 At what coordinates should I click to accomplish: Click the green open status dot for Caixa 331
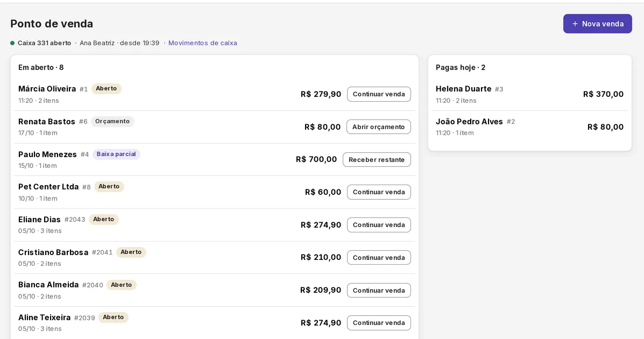[x=12, y=43]
